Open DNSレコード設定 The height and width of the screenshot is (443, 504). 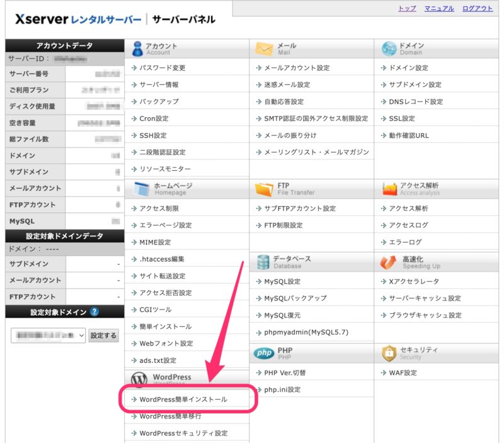pos(416,102)
